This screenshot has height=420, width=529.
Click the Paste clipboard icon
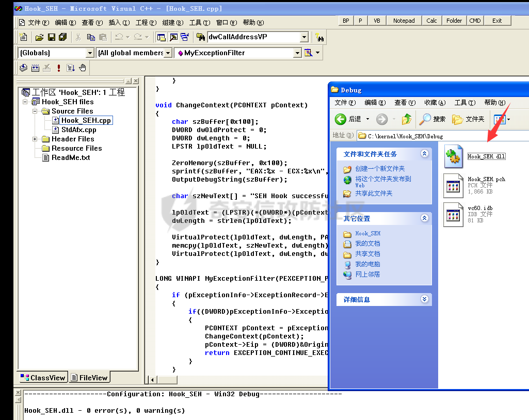[x=103, y=37]
